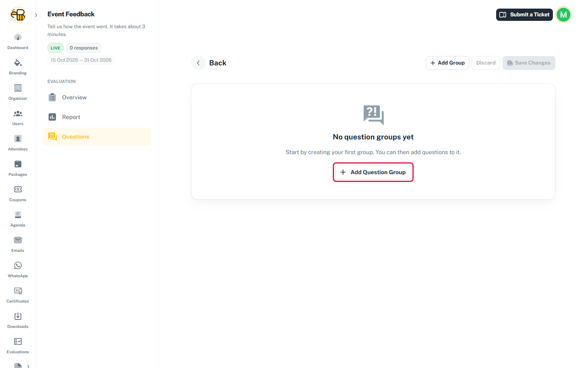Screen dimensions: 588x368
Task: Click the Event Feedback title
Action: click(x=71, y=14)
